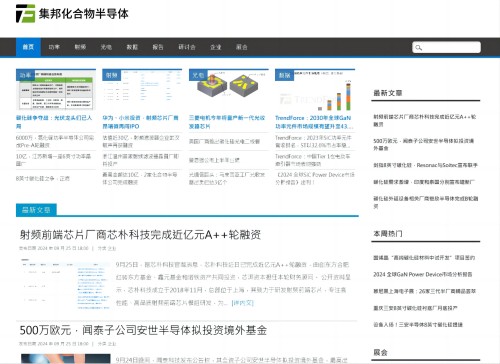500x364 pixels.
Task: Open headline 三菱电机 新一代光收发器芯片
Action: (227, 122)
